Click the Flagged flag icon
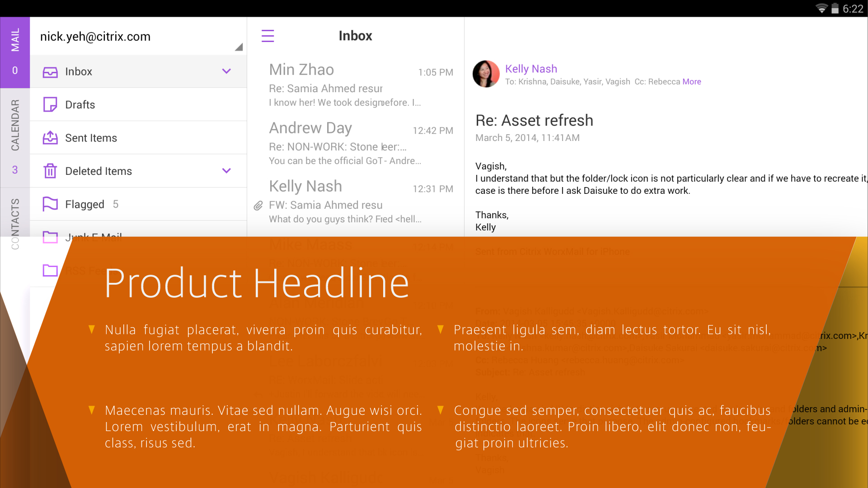Screen dimensions: 868x488 point(50,204)
